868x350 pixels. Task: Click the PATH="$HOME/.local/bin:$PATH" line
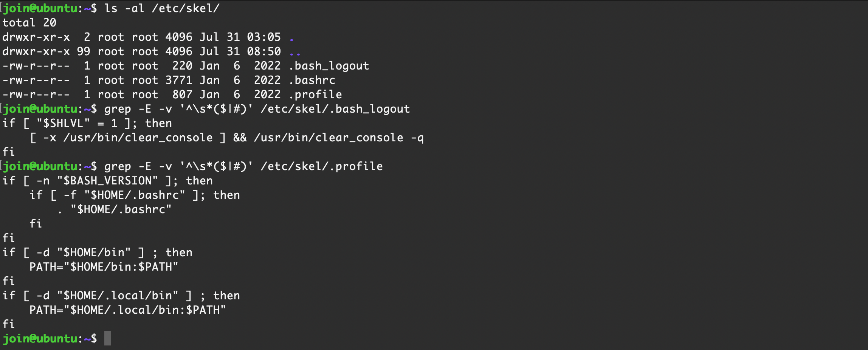pos(127,310)
